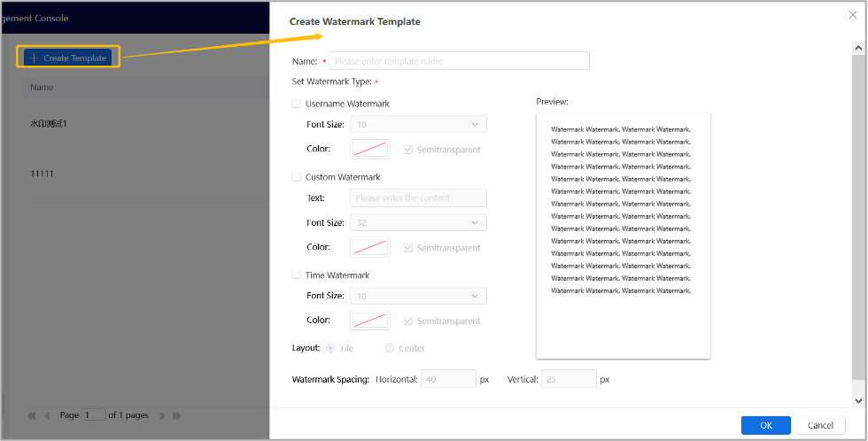Click OK to save the template

765,425
